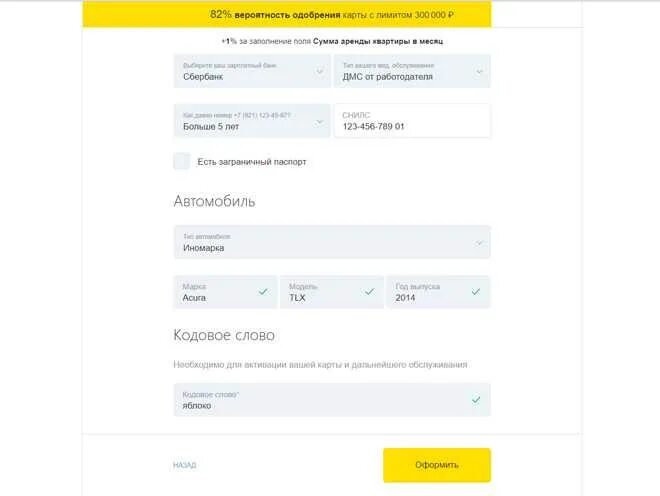Tick the Есть заграничный паспорт checkbox
This screenshot has width=660, height=496.
point(182,161)
